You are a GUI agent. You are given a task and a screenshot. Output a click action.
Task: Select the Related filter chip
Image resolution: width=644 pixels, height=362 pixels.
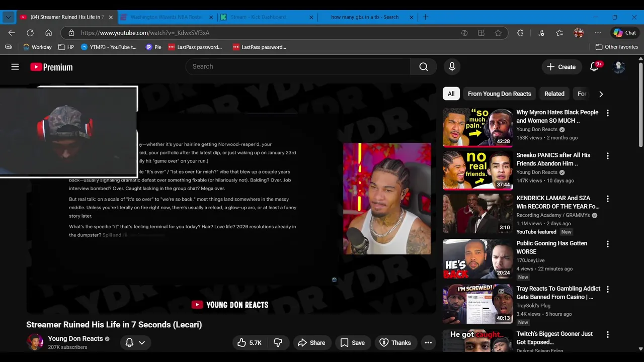(554, 94)
